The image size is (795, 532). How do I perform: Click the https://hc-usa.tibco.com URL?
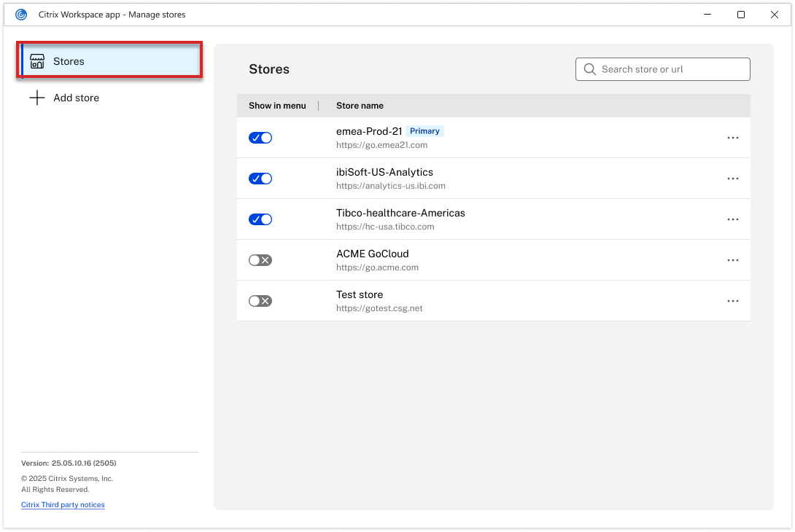(x=385, y=227)
